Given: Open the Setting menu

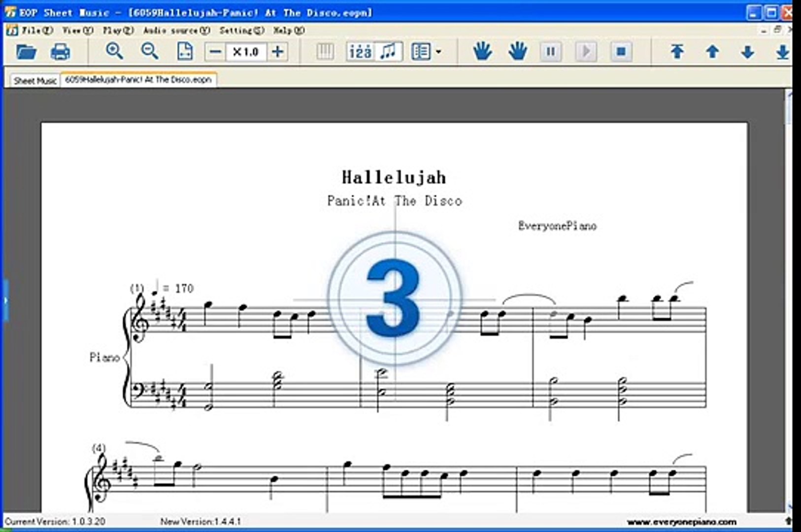Looking at the screenshot, I should [x=242, y=31].
